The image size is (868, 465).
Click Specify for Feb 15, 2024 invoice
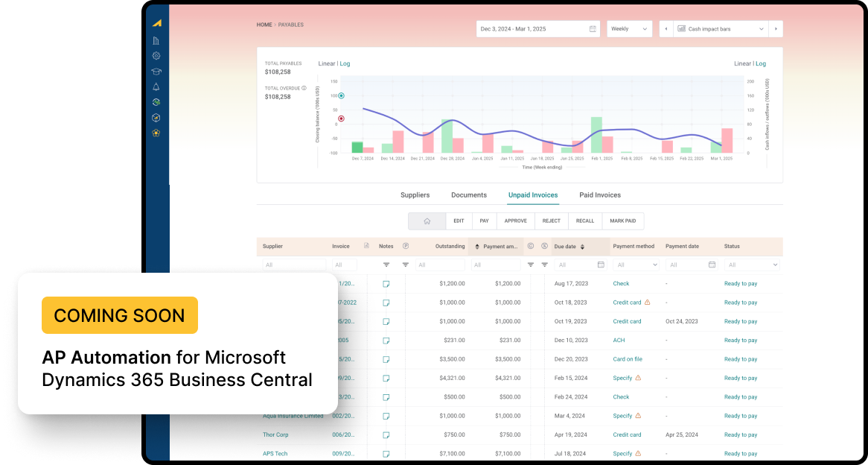622,378
